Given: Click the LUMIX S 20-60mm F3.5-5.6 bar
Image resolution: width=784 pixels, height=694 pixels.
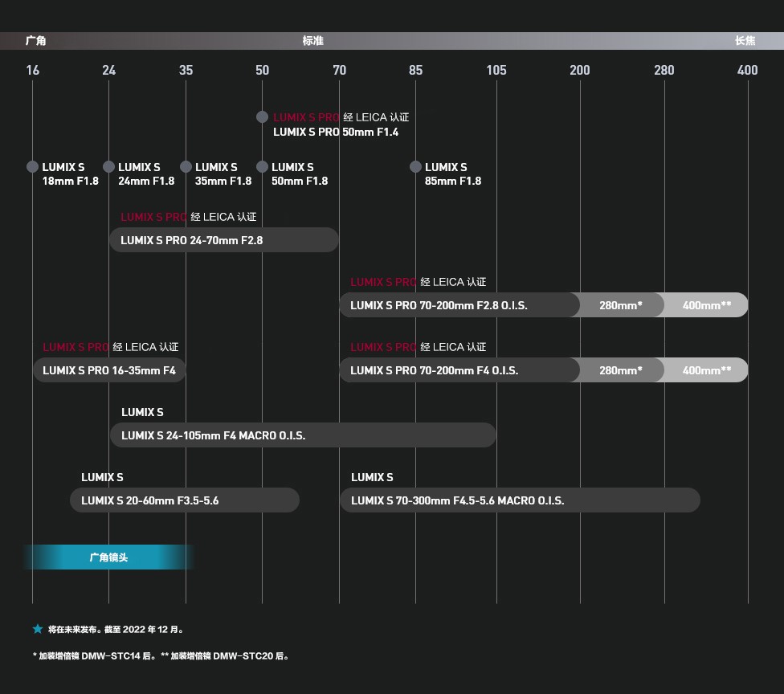Looking at the screenshot, I should (185, 500).
